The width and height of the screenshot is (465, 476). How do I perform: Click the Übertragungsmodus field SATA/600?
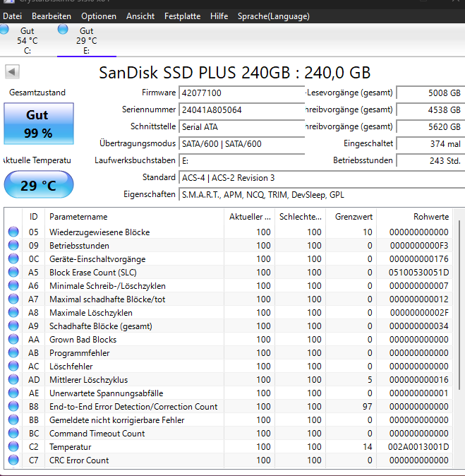pyautogui.click(x=242, y=144)
